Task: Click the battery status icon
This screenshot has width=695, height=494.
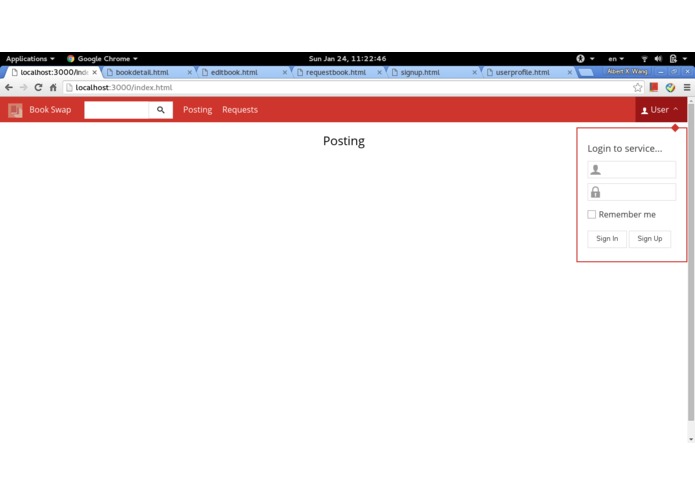Action: pyautogui.click(x=673, y=58)
